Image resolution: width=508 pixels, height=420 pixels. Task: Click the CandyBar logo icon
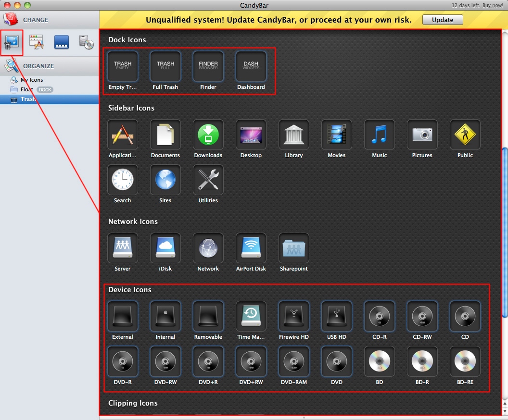[11, 19]
